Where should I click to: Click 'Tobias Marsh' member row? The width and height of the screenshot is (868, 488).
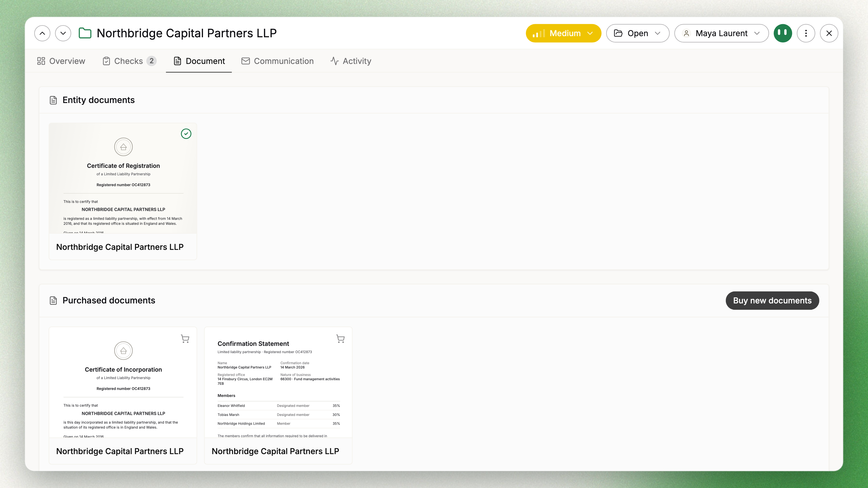tap(279, 415)
